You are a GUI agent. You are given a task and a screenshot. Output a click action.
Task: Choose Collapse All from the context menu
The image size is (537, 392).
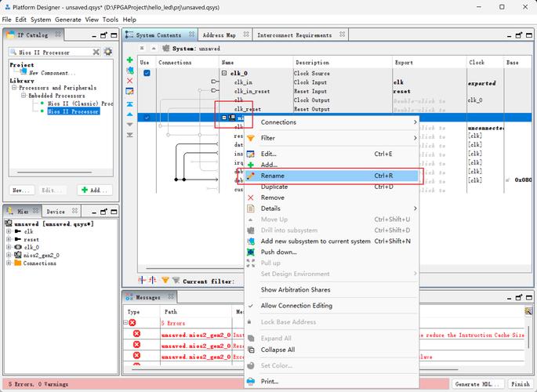pos(332,350)
